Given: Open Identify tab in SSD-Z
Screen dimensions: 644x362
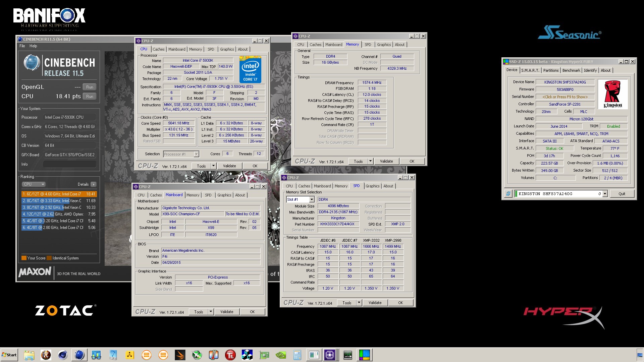Looking at the screenshot, I should 590,70.
